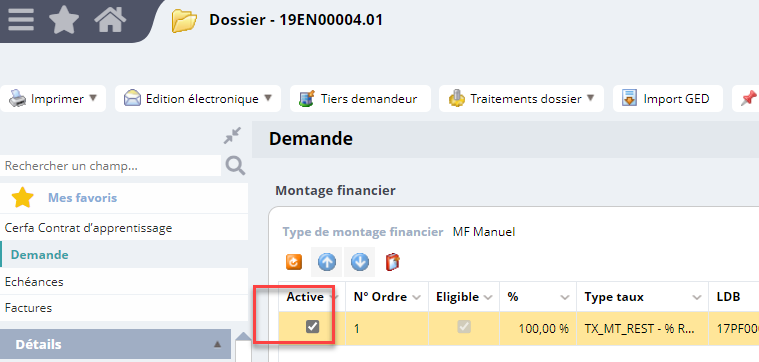
Task: Open the Edition électronique dropdown arrow
Action: coord(268,98)
